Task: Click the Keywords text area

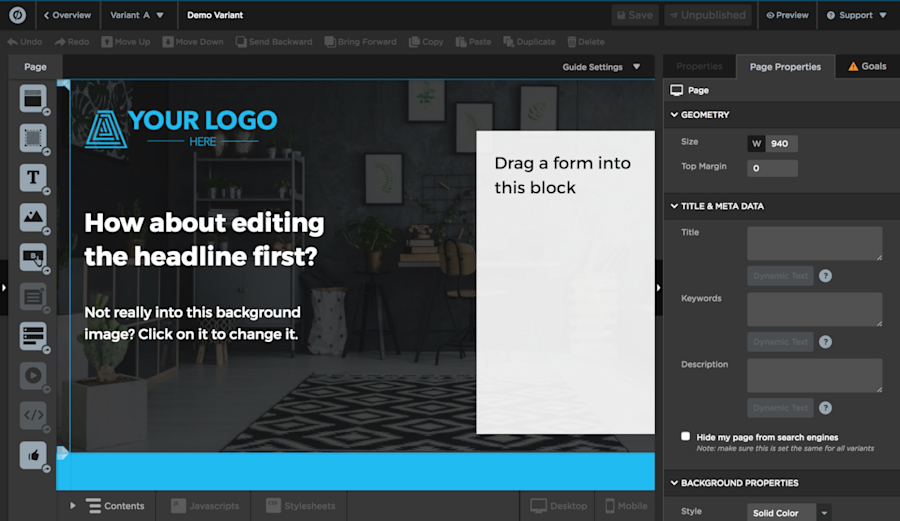Action: pos(814,309)
